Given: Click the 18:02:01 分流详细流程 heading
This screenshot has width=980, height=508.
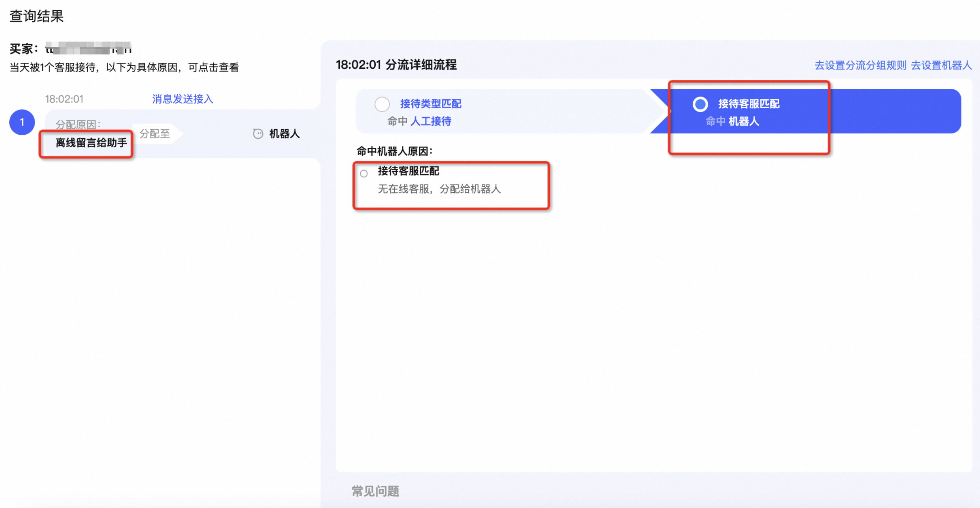Looking at the screenshot, I should [396, 65].
